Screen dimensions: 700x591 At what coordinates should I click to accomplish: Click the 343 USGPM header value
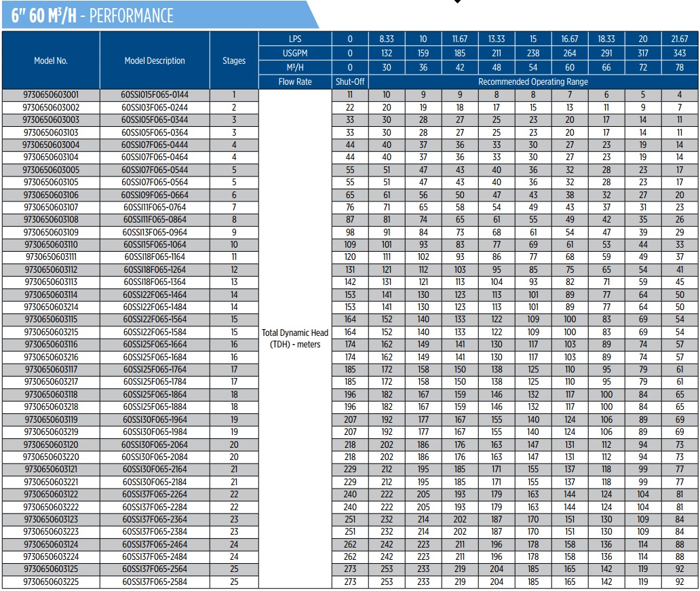pyautogui.click(x=680, y=53)
